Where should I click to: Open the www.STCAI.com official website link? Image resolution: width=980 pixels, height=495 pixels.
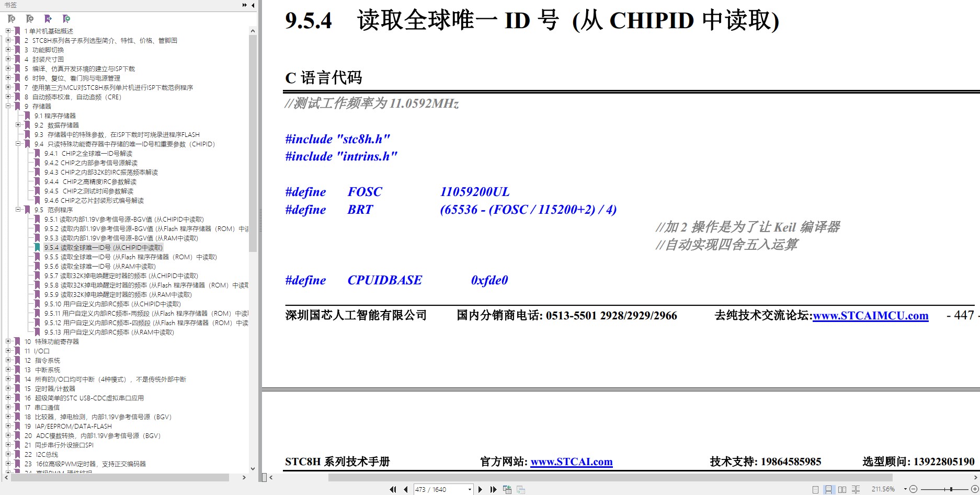(x=571, y=462)
